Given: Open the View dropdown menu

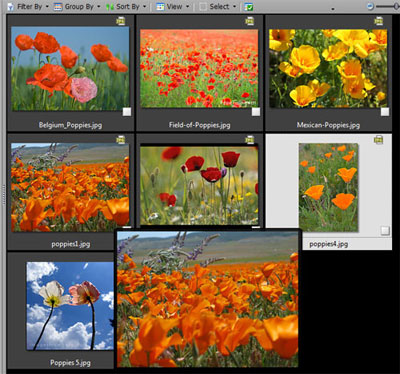Looking at the screenshot, I should pos(173,6).
